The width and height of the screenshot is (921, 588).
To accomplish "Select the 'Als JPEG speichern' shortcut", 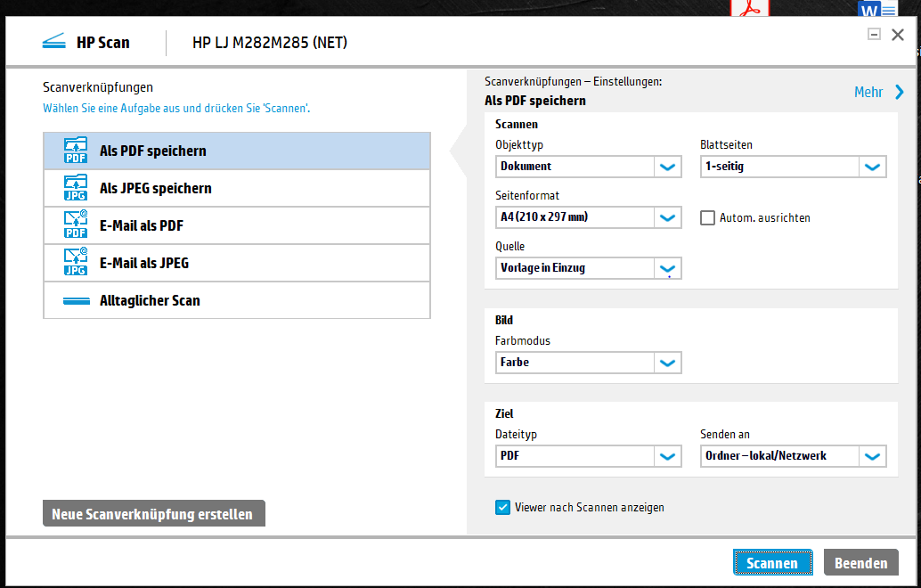I will point(237,188).
